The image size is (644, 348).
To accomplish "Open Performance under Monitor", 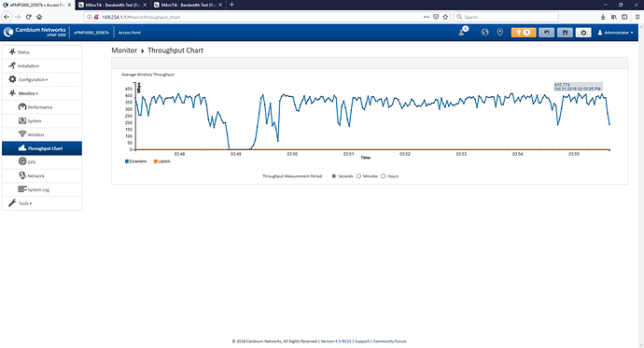I will pos(42,107).
